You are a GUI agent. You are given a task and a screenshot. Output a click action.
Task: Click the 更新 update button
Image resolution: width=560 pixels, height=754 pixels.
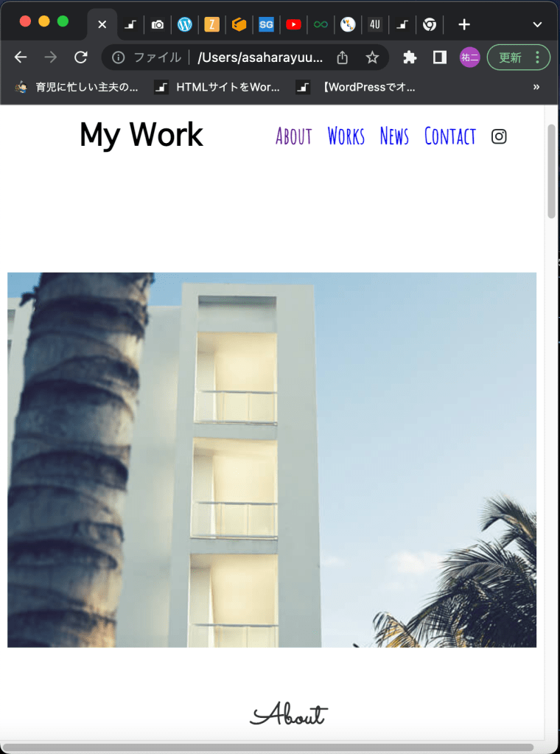[x=510, y=57]
